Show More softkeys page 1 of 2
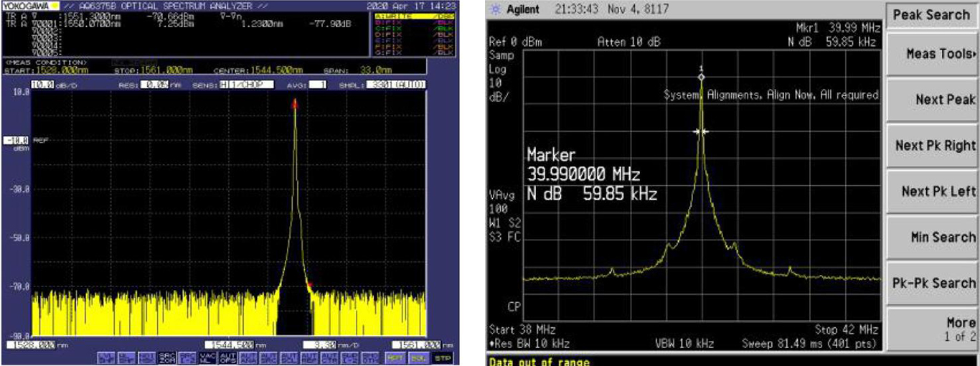 pos(933,329)
